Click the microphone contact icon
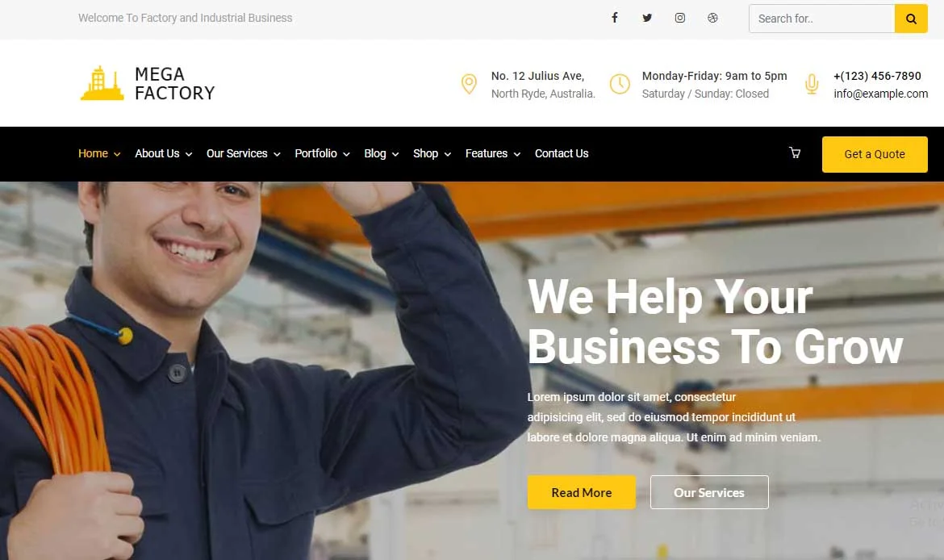The width and height of the screenshot is (944, 560). (x=812, y=84)
